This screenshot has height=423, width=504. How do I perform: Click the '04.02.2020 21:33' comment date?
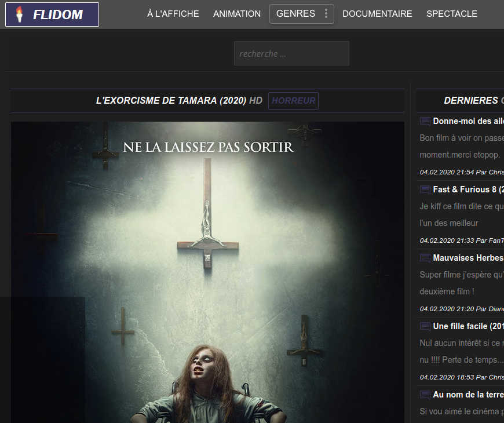[447, 240]
